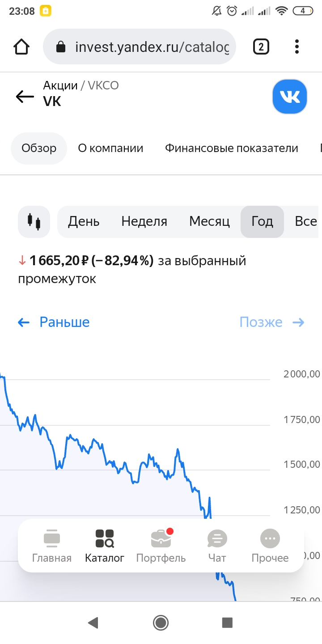Toggle the candlestick chart view
322x644 pixels.
click(34, 221)
